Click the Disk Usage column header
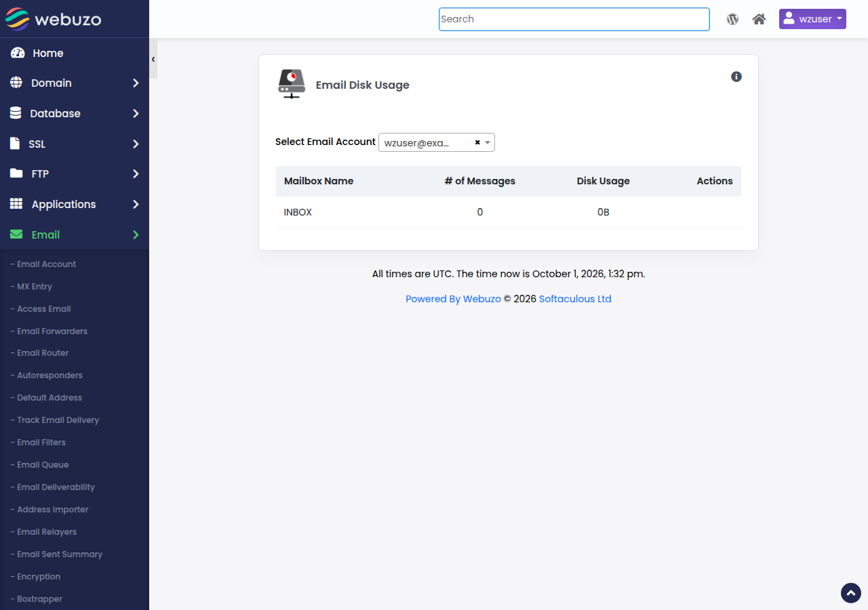Image resolution: width=868 pixels, height=610 pixels. pos(604,181)
